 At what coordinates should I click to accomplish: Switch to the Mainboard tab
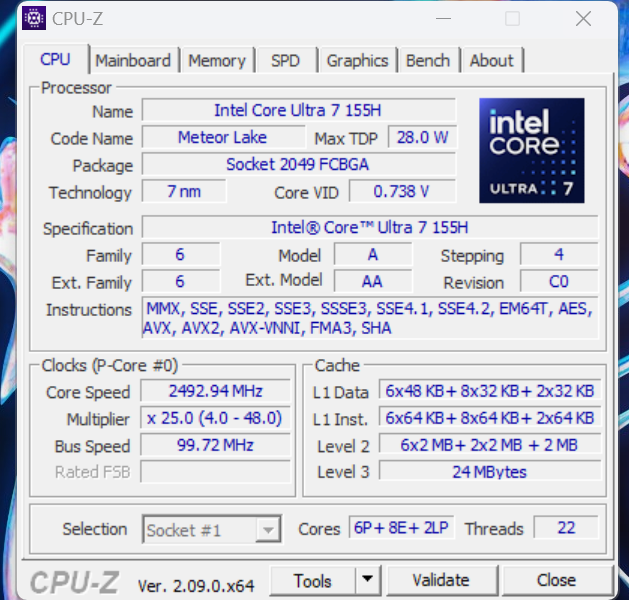[x=133, y=60]
